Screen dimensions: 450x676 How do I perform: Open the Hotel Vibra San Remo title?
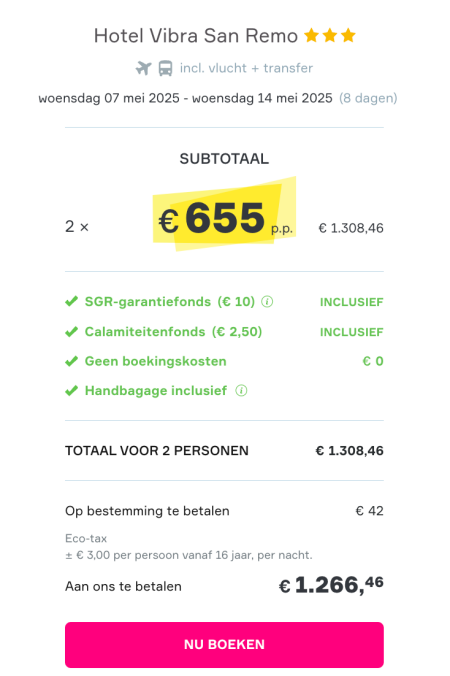click(196, 36)
